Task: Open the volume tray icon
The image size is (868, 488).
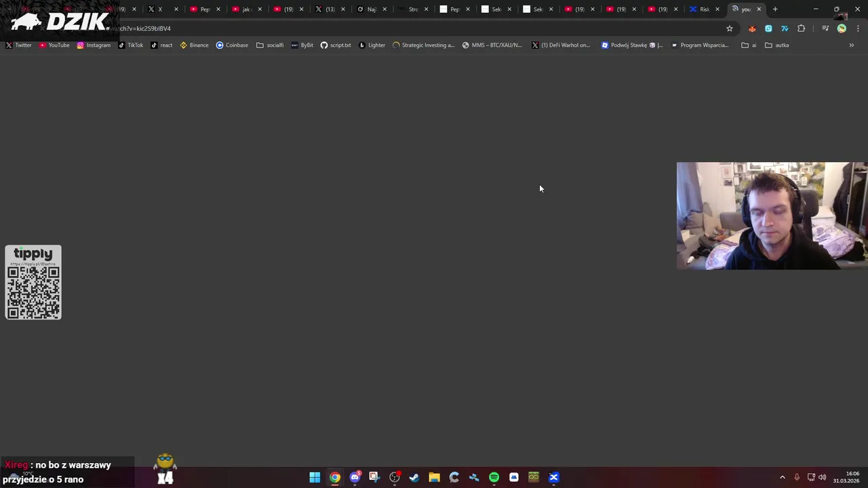Action: (x=823, y=477)
